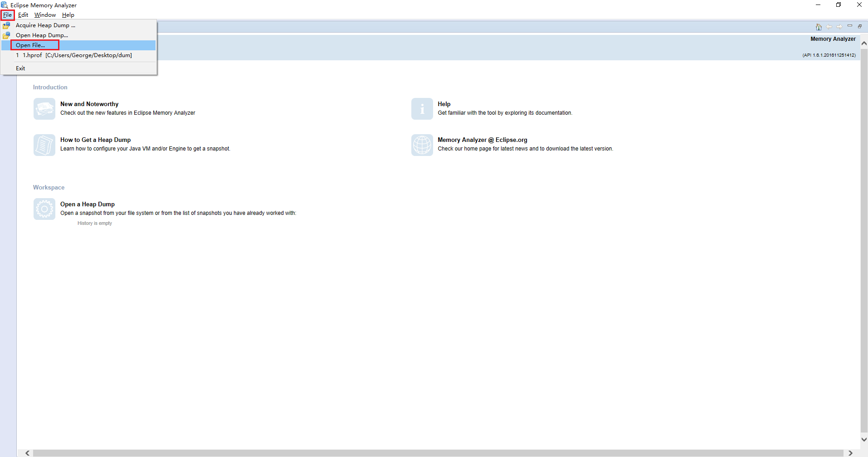Restore the welcome view panel
Screen dimensions: 868x457
coord(860,26)
